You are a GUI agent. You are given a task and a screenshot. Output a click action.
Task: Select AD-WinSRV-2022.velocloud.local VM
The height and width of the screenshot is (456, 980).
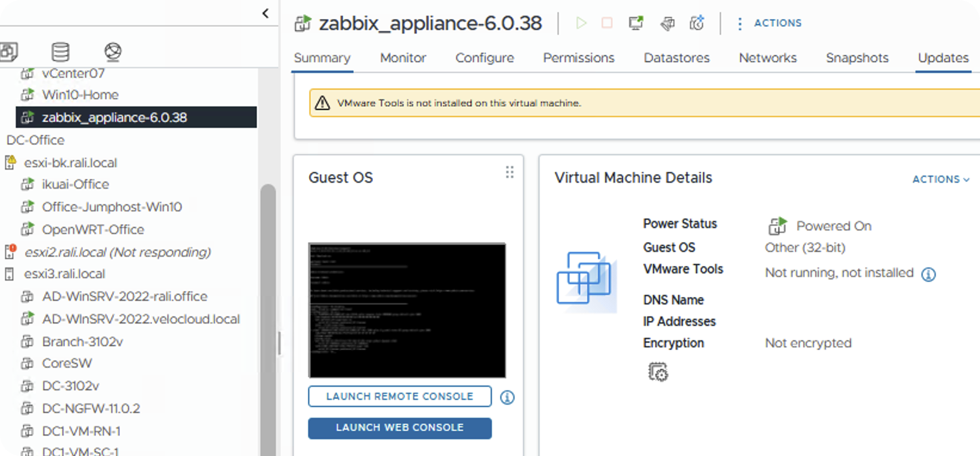tap(140, 319)
